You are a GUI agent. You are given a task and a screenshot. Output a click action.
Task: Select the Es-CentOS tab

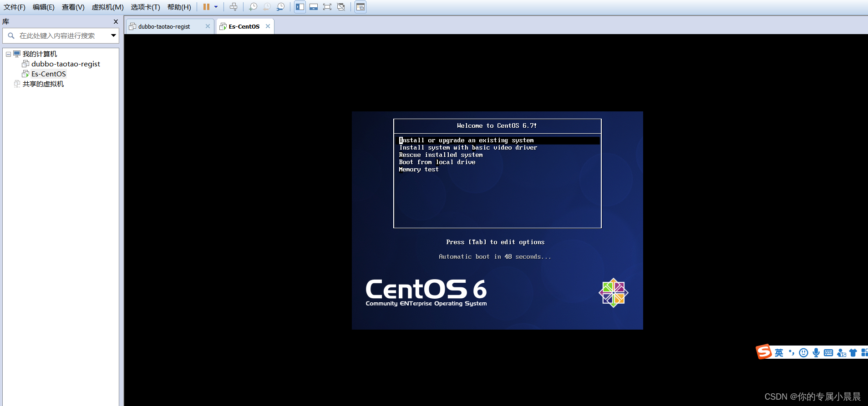(244, 26)
